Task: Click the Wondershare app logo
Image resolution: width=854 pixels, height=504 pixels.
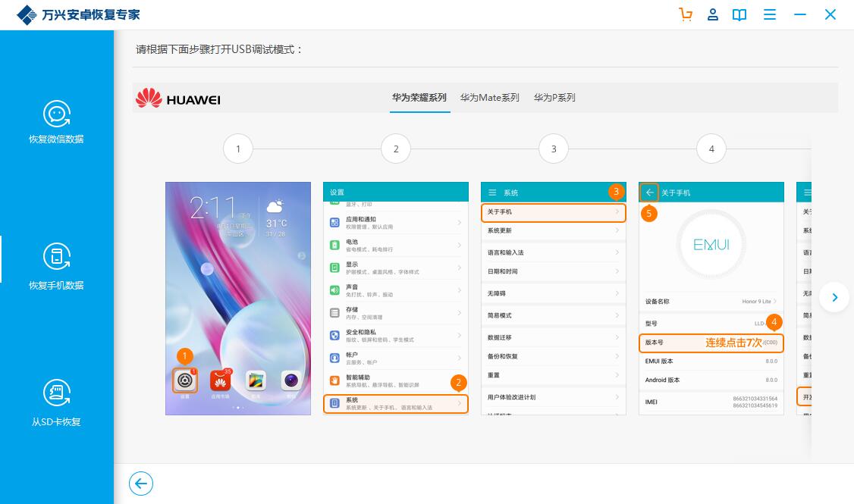Action: 27,15
